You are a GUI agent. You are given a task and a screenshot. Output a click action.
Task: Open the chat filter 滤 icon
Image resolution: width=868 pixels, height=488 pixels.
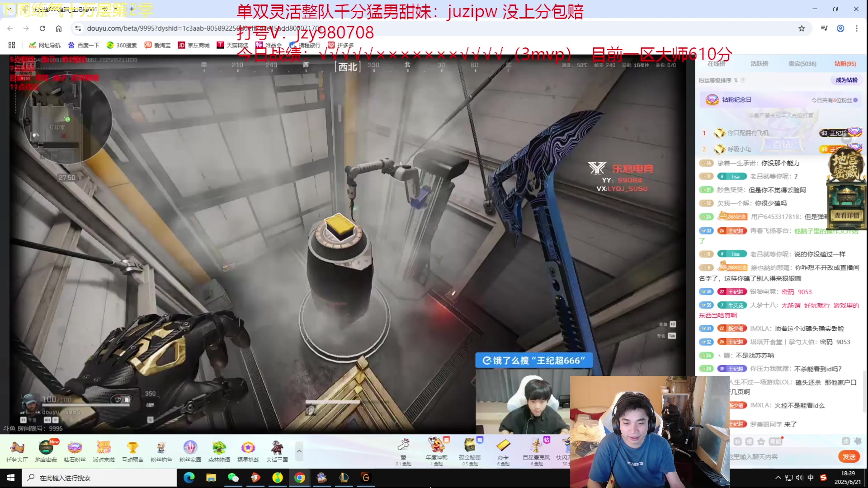pyautogui.click(x=846, y=441)
